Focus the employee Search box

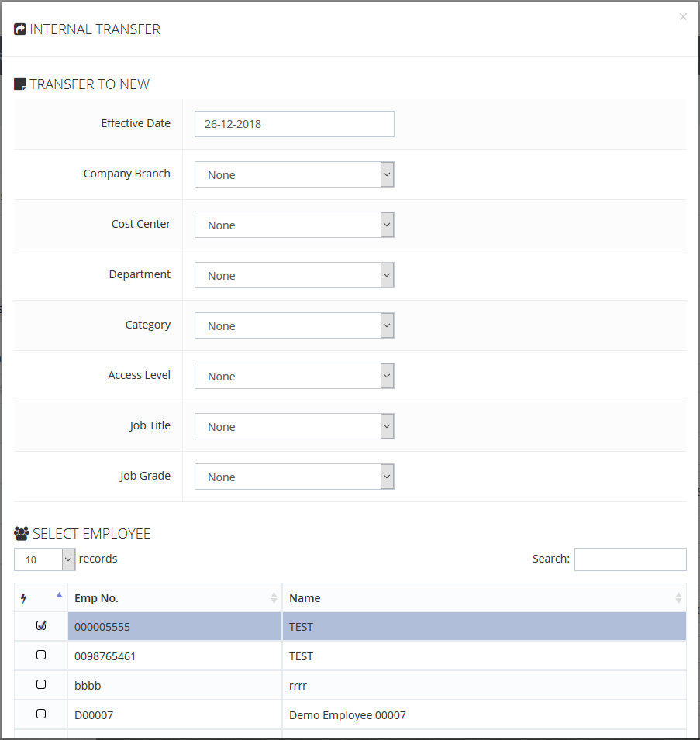tap(630, 559)
